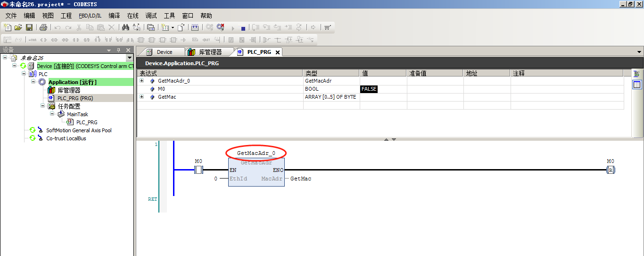Collapse the 任务配置 tree node

[42, 106]
